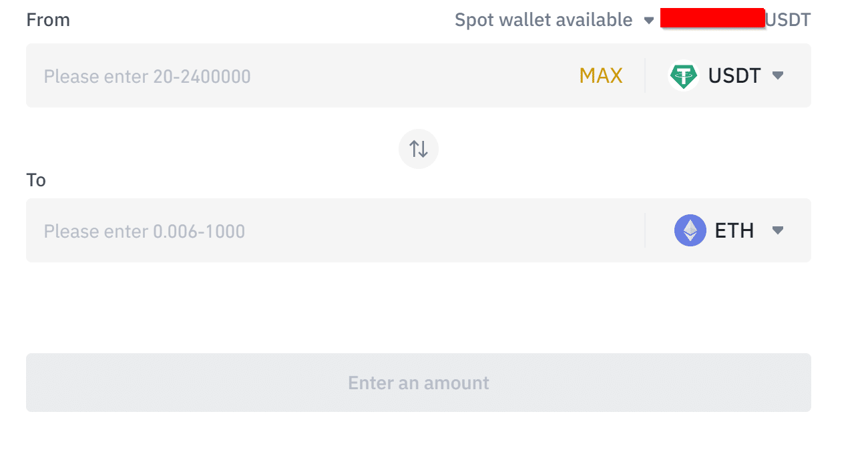Focus the To amount field 0.006-1000
Image resolution: width=868 pixels, height=452 pixels.
tap(334, 230)
